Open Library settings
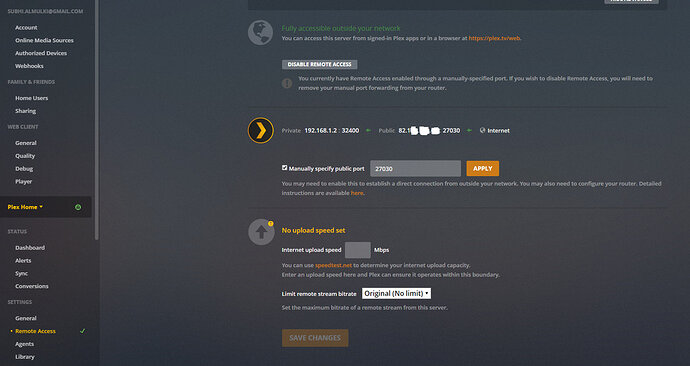Viewport: 690px width, 366px height. click(x=25, y=357)
